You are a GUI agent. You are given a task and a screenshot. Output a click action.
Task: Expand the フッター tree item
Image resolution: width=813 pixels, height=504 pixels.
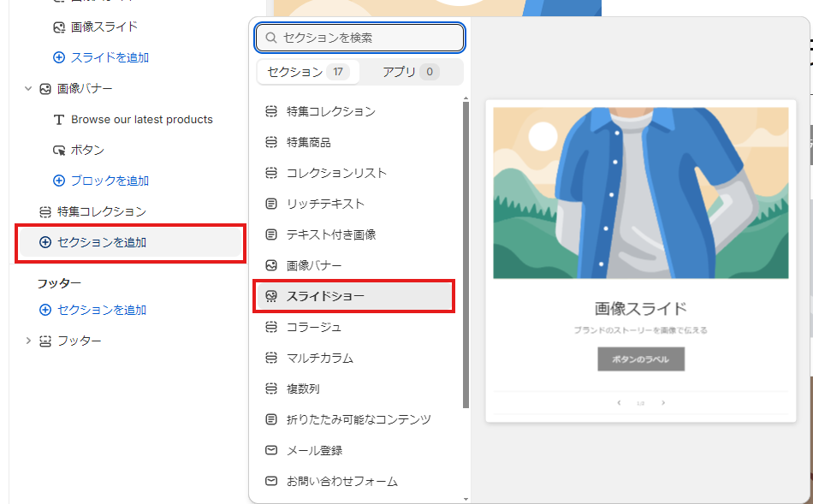point(28,340)
